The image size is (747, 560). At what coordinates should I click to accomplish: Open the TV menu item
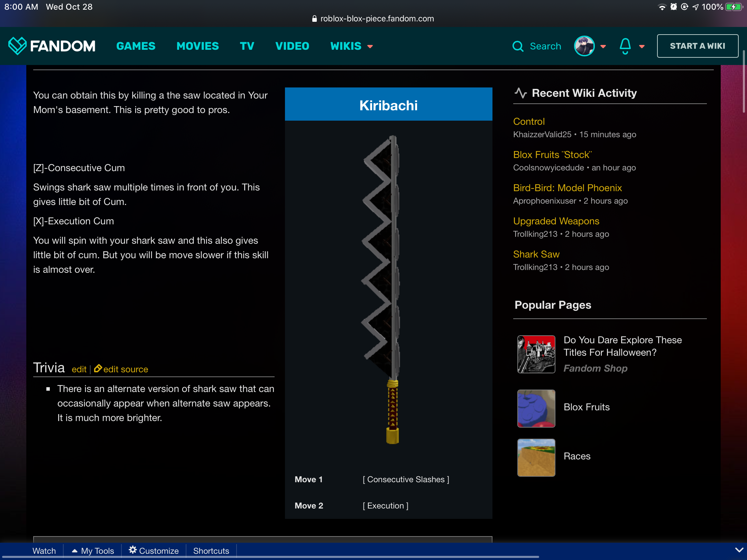coord(247,46)
